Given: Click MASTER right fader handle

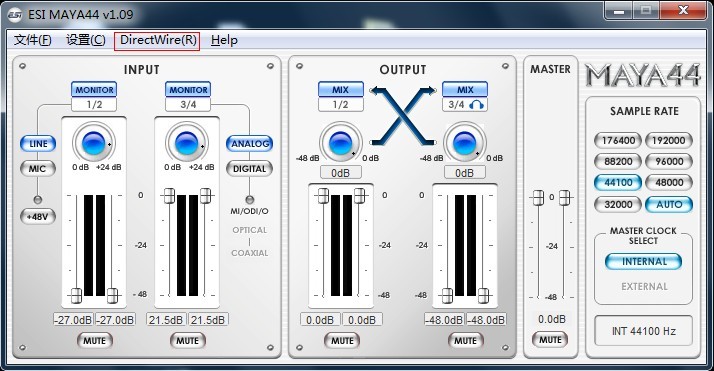Looking at the screenshot, I should click(565, 198).
